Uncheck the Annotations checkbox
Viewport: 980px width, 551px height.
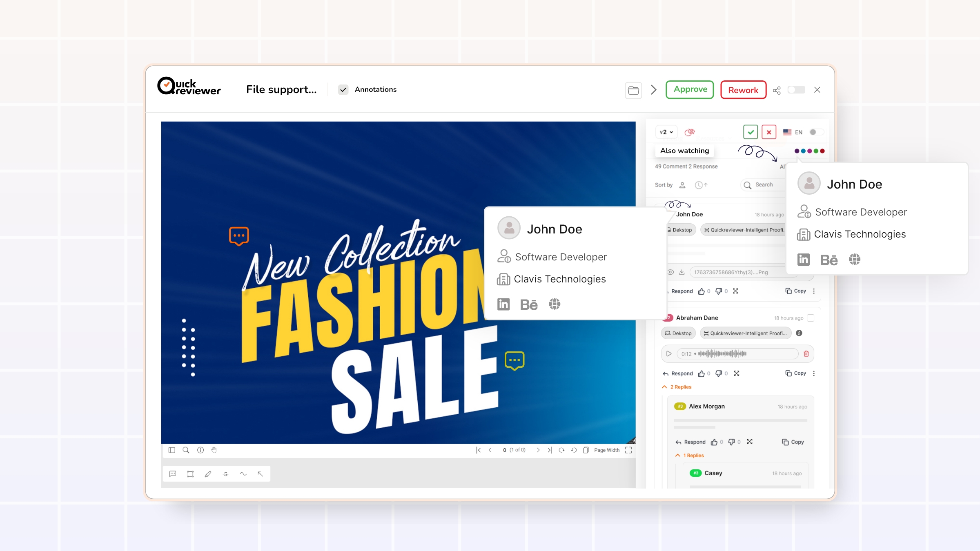click(343, 90)
